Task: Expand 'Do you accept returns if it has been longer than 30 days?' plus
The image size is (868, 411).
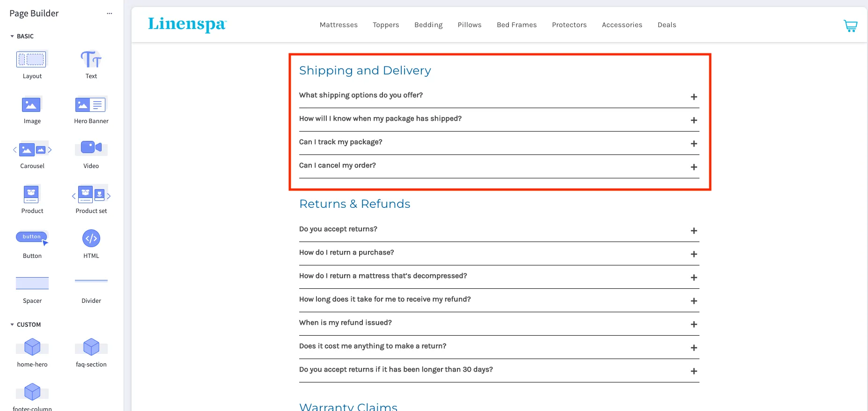Action: 694,371
